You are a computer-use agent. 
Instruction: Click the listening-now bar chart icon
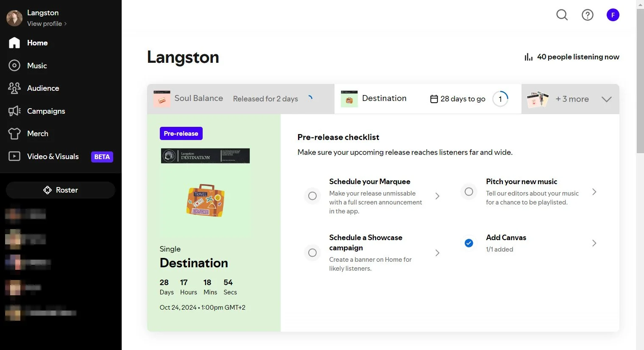pyautogui.click(x=528, y=57)
